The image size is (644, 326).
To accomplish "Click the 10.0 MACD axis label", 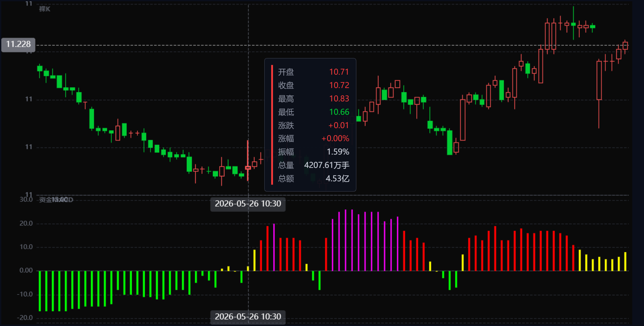I will coord(26,247).
